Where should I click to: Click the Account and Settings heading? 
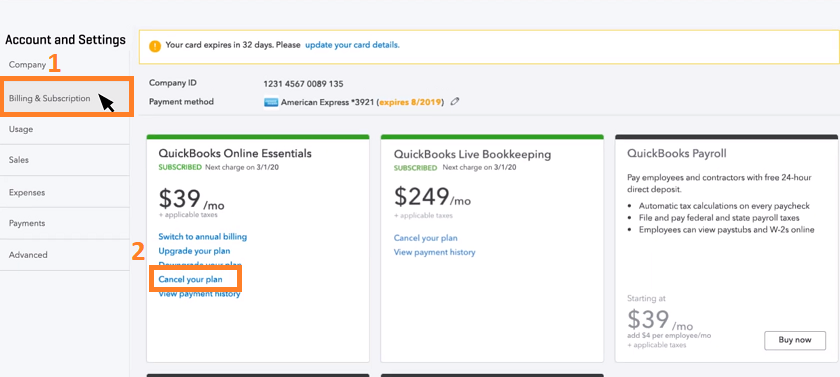[x=65, y=40]
